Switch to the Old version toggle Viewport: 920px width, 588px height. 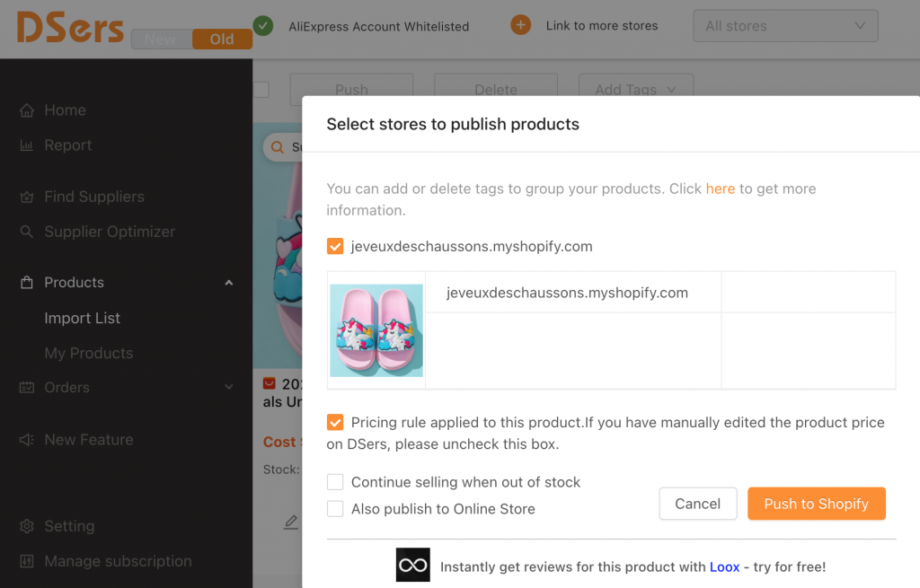[x=223, y=39]
